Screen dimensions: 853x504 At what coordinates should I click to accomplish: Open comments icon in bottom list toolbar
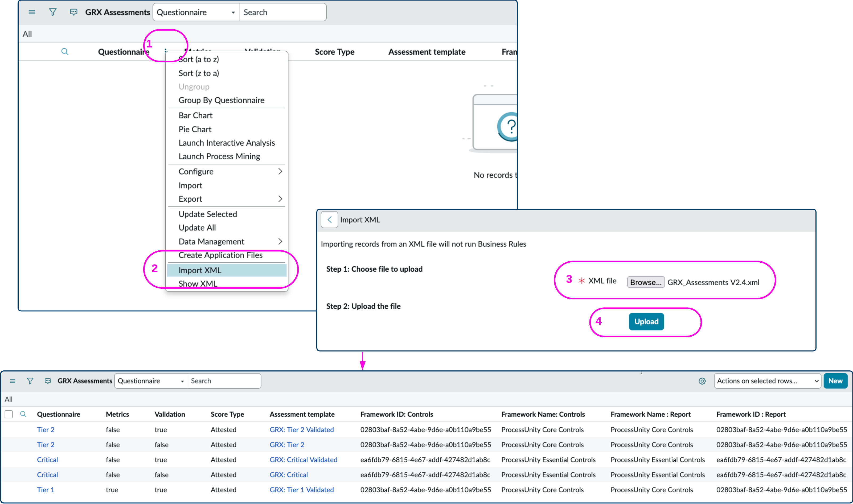(48, 381)
